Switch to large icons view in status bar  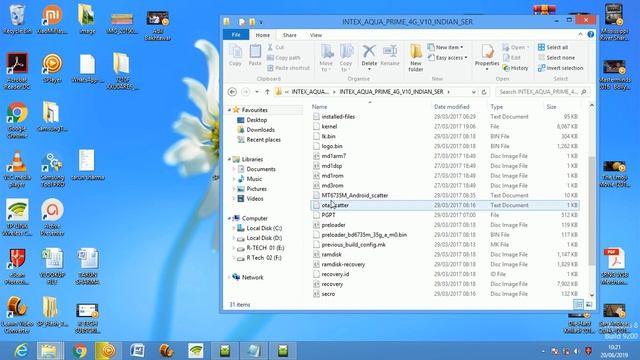tap(589, 304)
